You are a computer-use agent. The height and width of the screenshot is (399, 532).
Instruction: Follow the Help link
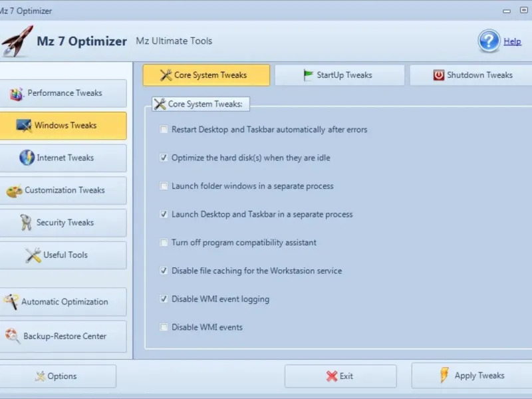(512, 41)
